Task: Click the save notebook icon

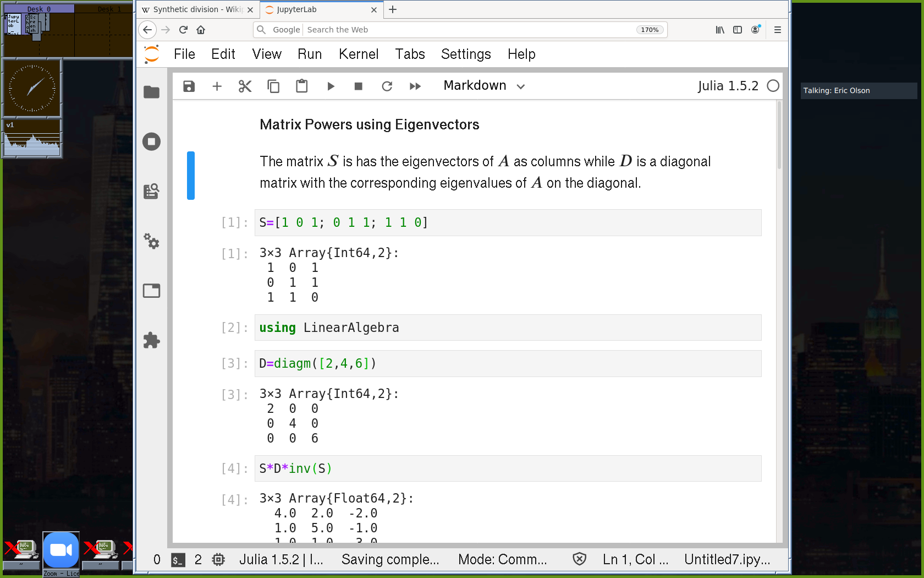Action: (189, 86)
